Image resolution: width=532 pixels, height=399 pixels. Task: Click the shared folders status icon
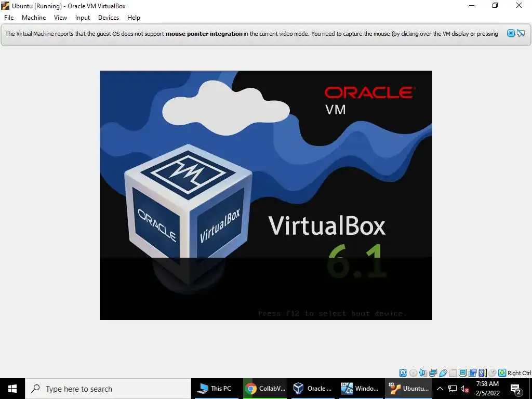[453, 373]
